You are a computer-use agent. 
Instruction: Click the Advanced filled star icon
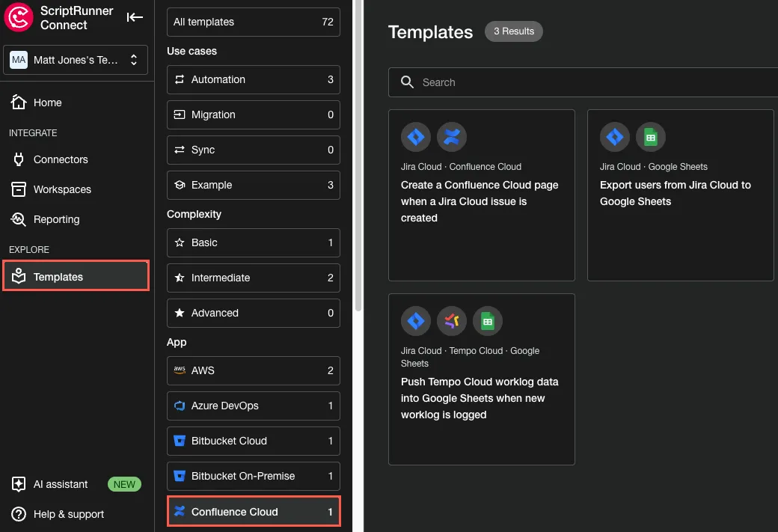(180, 314)
